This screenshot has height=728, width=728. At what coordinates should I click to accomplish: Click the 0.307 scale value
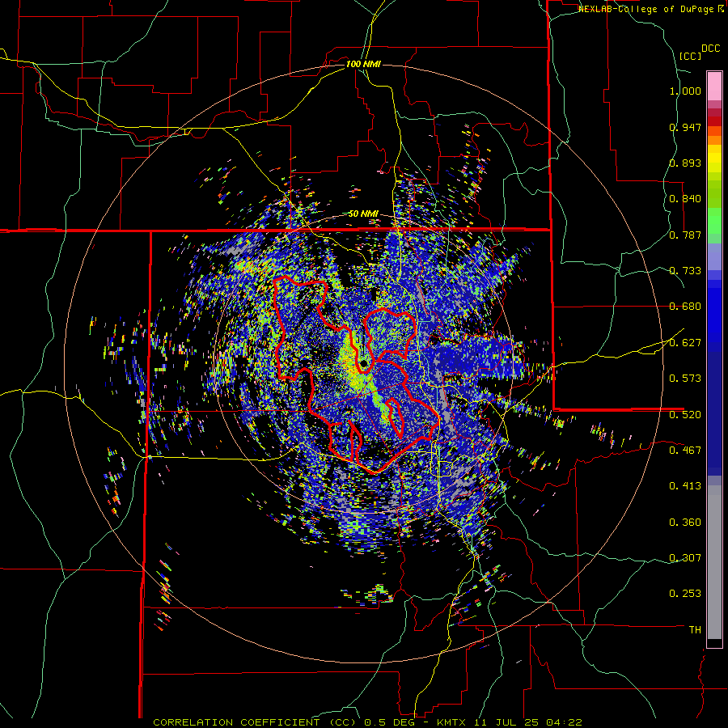click(x=685, y=557)
